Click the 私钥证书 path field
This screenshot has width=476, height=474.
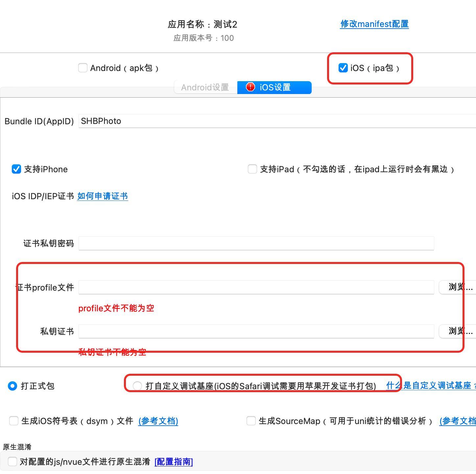pyautogui.click(x=256, y=331)
